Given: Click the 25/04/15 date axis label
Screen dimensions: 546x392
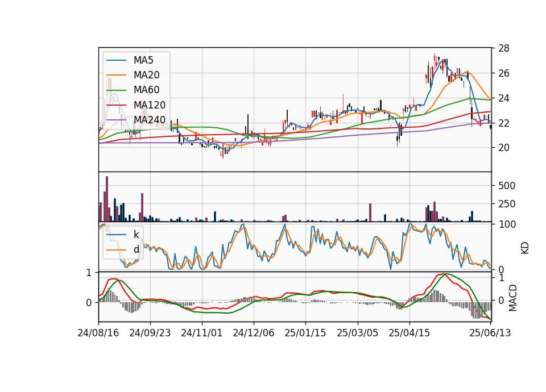Looking at the screenshot, I should 409,333.
